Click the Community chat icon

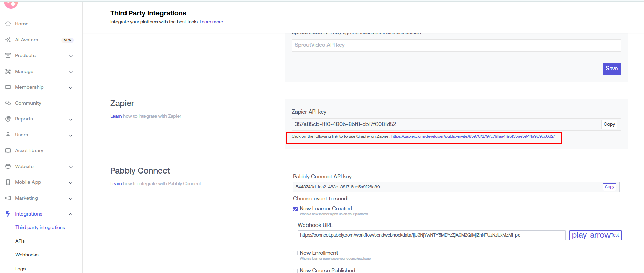[8, 103]
